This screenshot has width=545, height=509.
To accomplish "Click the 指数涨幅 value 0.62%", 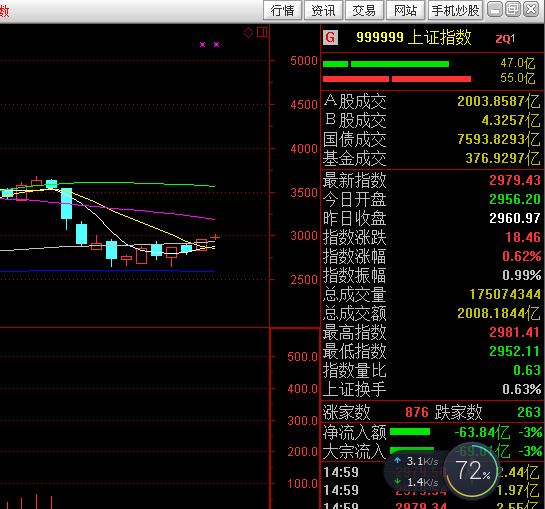I will click(x=521, y=256).
